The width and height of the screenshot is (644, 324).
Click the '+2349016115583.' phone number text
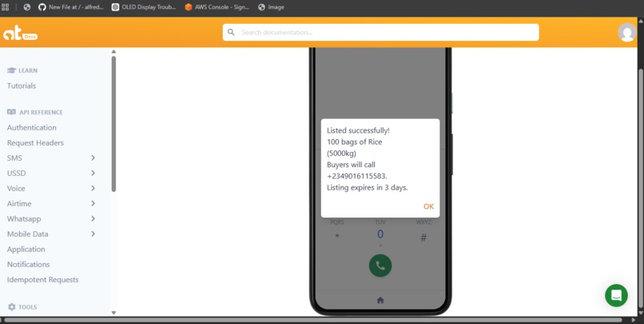[x=357, y=176]
